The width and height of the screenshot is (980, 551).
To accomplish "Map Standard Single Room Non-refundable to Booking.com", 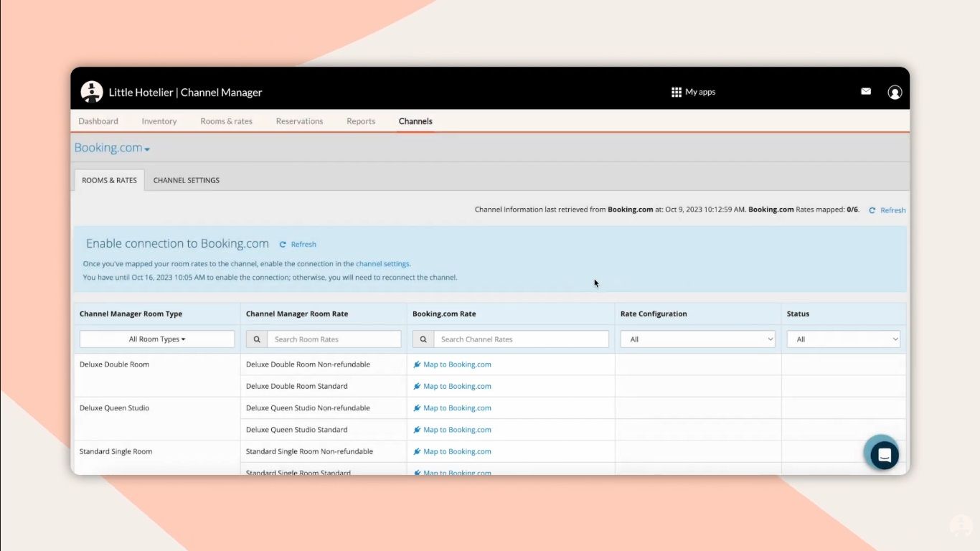I will (x=457, y=451).
